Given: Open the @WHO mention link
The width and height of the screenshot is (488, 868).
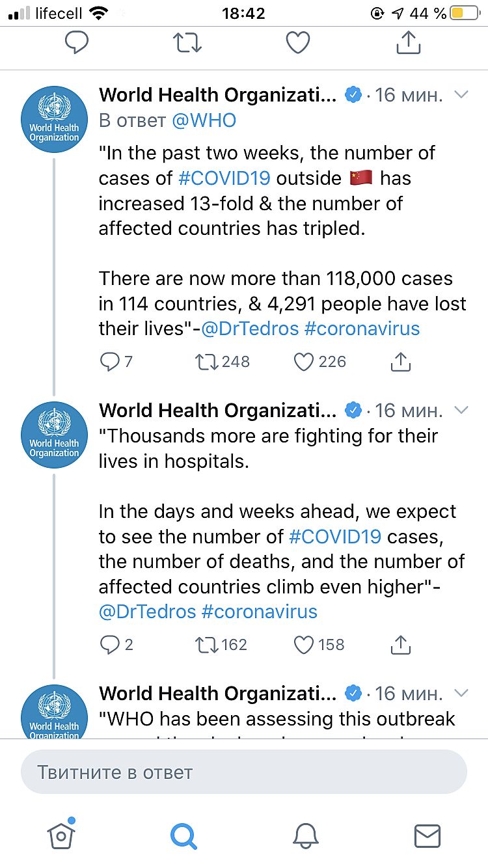Looking at the screenshot, I should 204,120.
